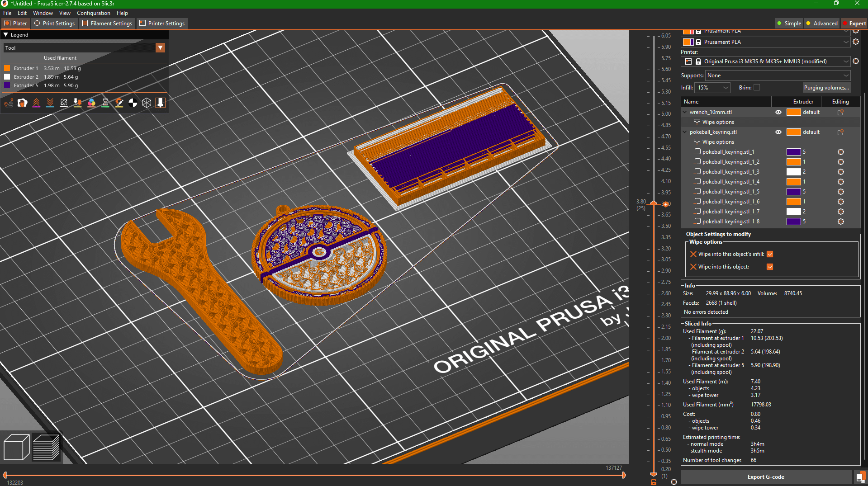Image resolution: width=868 pixels, height=486 pixels.
Task: Collapse the wrench_10mm.stl tree item
Action: pyautogui.click(x=684, y=112)
